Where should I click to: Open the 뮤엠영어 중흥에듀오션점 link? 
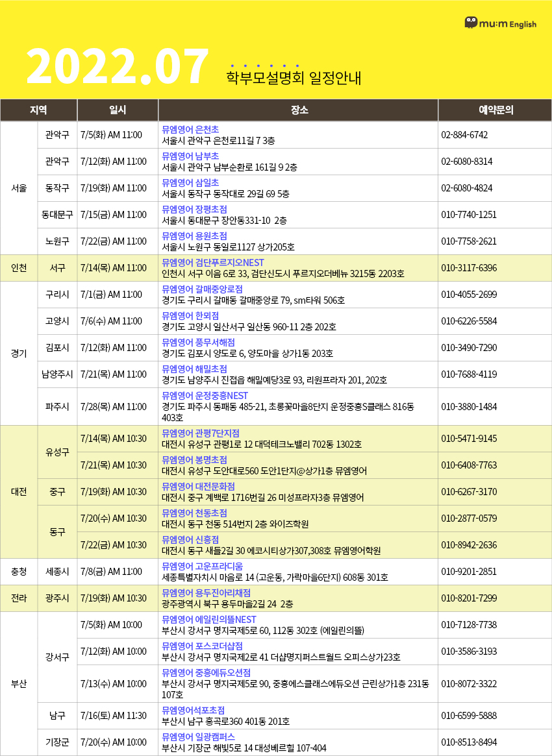[x=206, y=672]
